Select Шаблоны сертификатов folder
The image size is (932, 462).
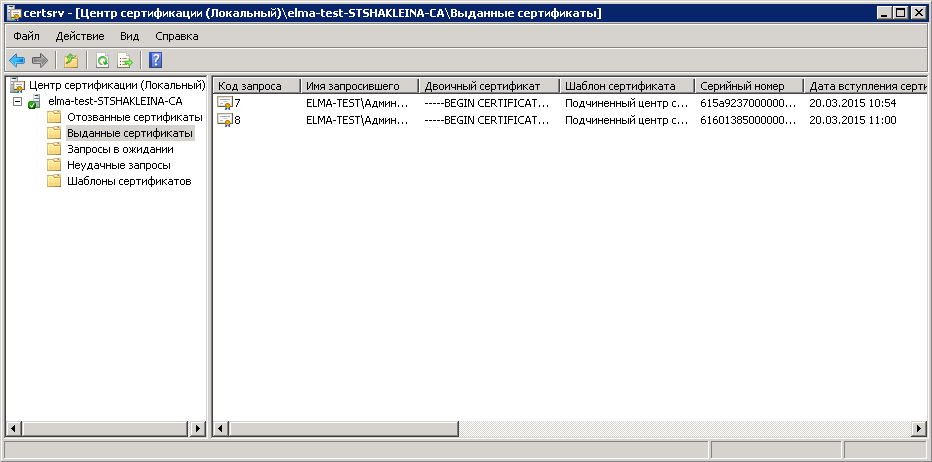click(x=128, y=181)
